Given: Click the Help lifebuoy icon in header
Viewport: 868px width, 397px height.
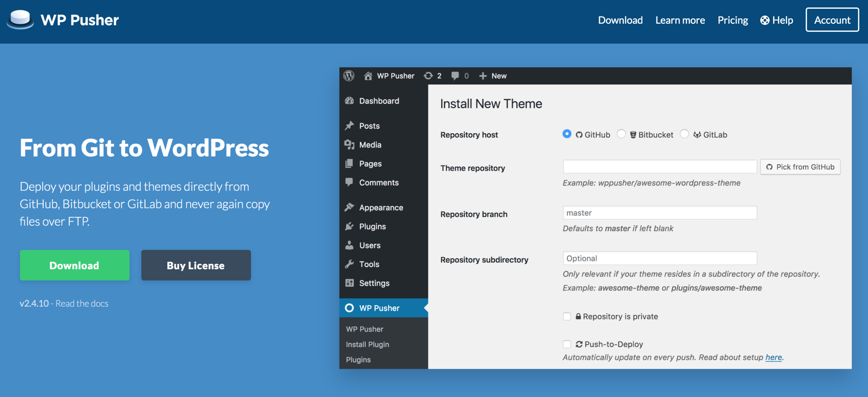Looking at the screenshot, I should pos(765,20).
